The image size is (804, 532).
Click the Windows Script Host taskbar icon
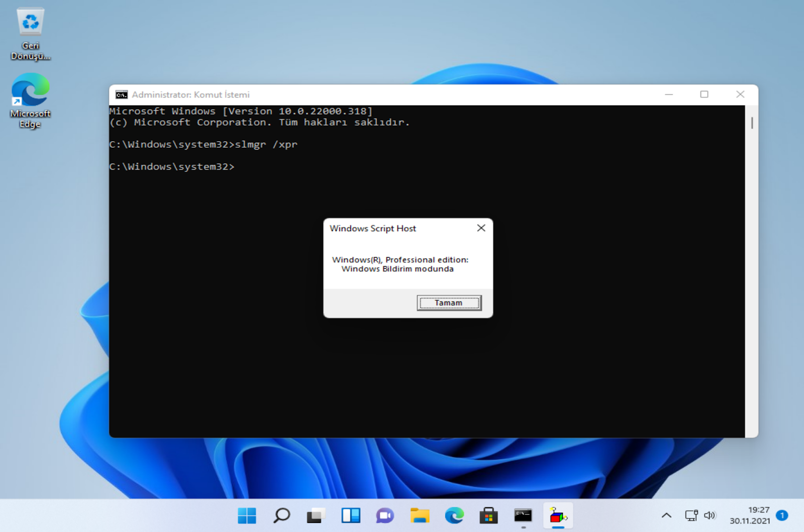point(558,515)
